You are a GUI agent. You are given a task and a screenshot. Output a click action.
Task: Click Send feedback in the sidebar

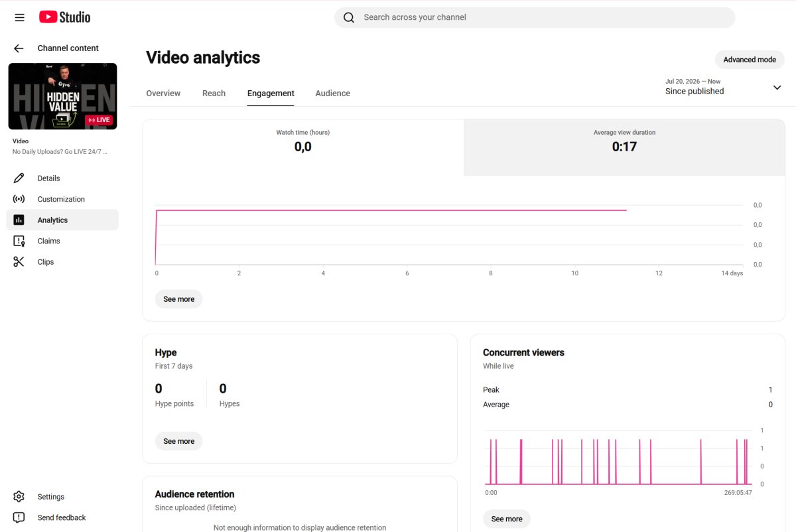pos(62,517)
